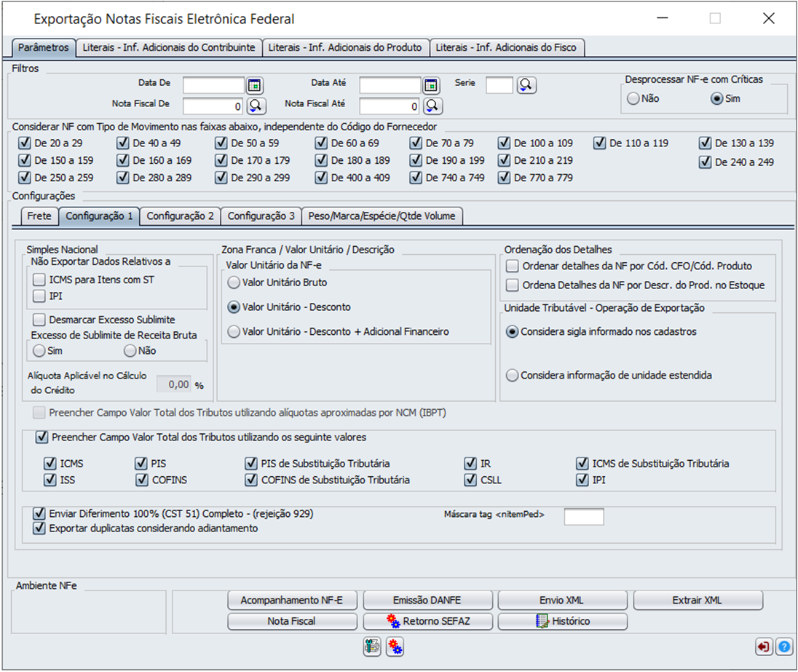The image size is (798, 672).
Task: Open Literais - Inf. Adicionais do Contribuinte tab
Action: pyautogui.click(x=169, y=47)
